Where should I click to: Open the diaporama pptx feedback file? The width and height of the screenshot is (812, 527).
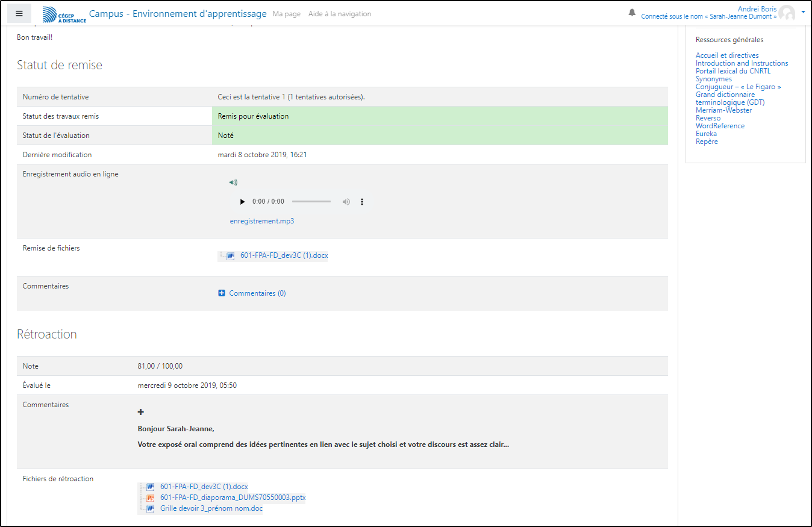pos(233,497)
